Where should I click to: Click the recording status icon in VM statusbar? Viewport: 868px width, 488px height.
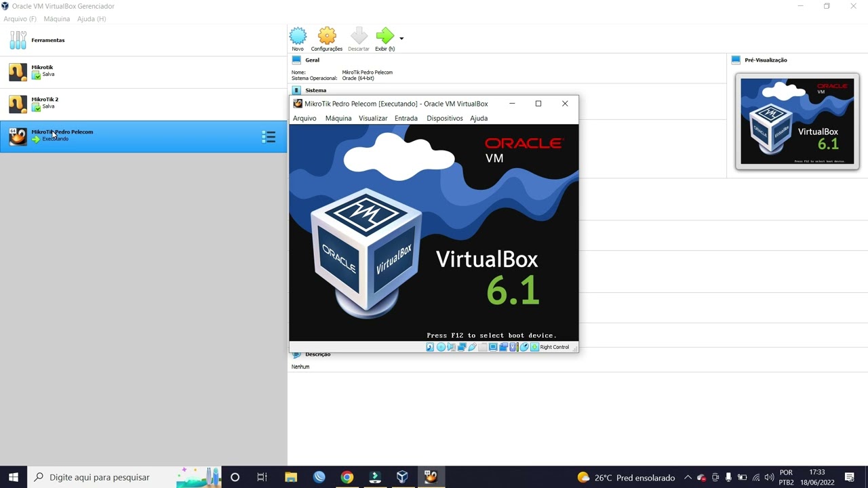point(503,347)
